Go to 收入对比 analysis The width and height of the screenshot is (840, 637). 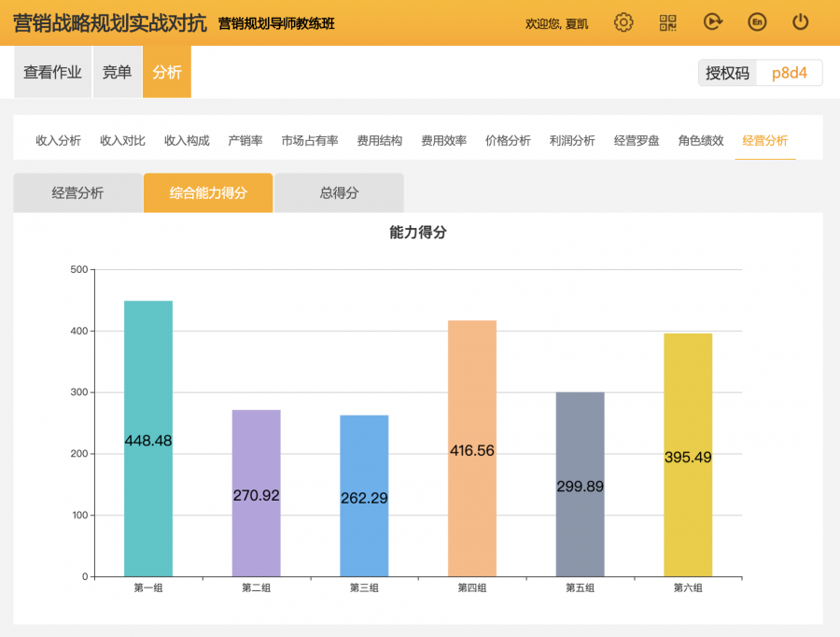[x=122, y=140]
